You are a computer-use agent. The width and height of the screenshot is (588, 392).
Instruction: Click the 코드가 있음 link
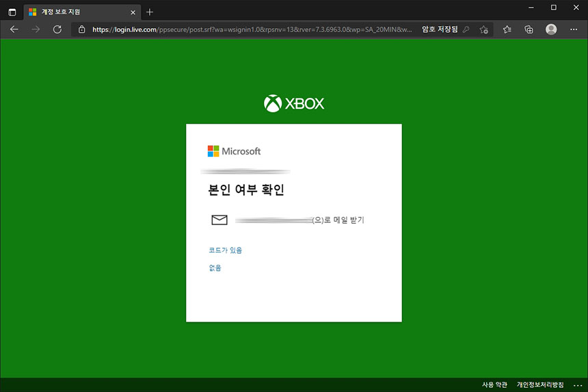pyautogui.click(x=226, y=250)
